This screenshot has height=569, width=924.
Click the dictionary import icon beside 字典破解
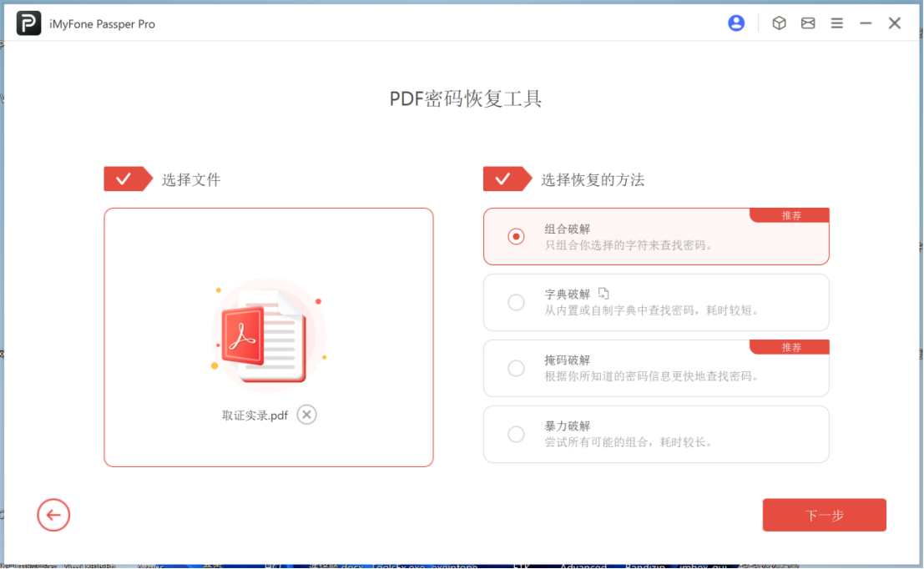[603, 294]
